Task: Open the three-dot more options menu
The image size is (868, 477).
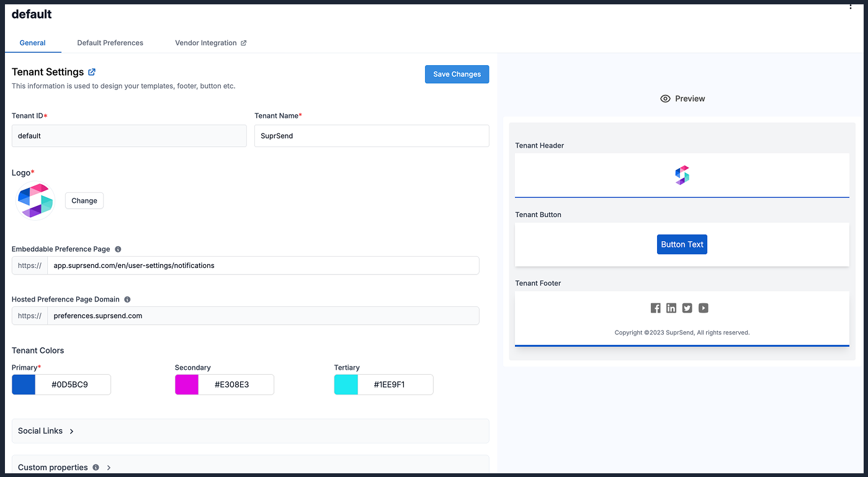Action: 850,6
